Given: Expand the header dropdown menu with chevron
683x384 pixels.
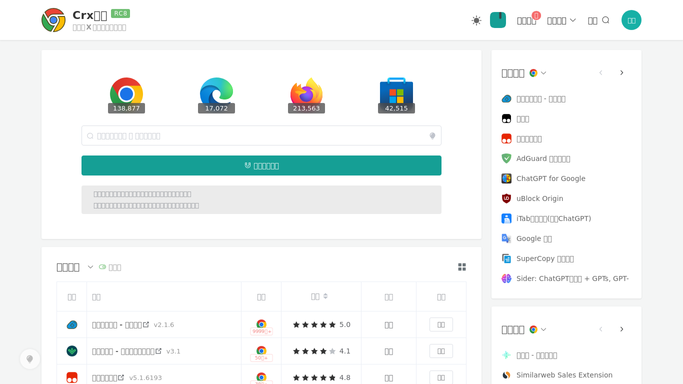Looking at the screenshot, I should point(561,20).
